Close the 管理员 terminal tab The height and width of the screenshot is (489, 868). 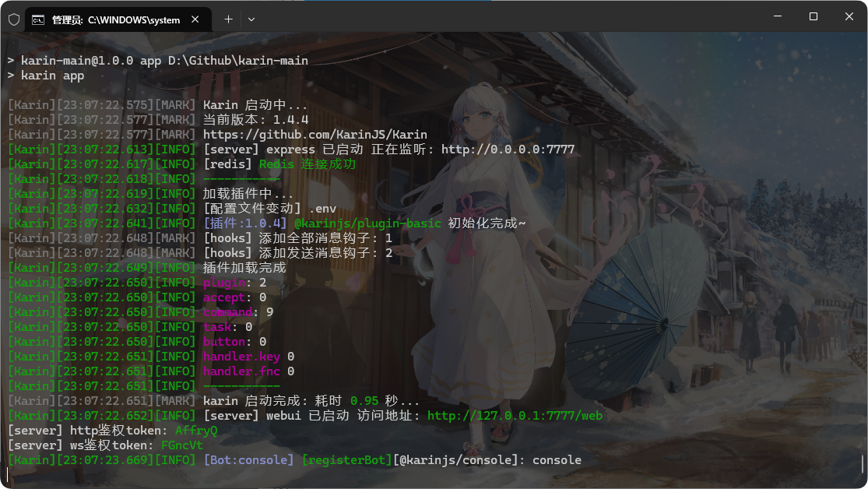[x=195, y=19]
